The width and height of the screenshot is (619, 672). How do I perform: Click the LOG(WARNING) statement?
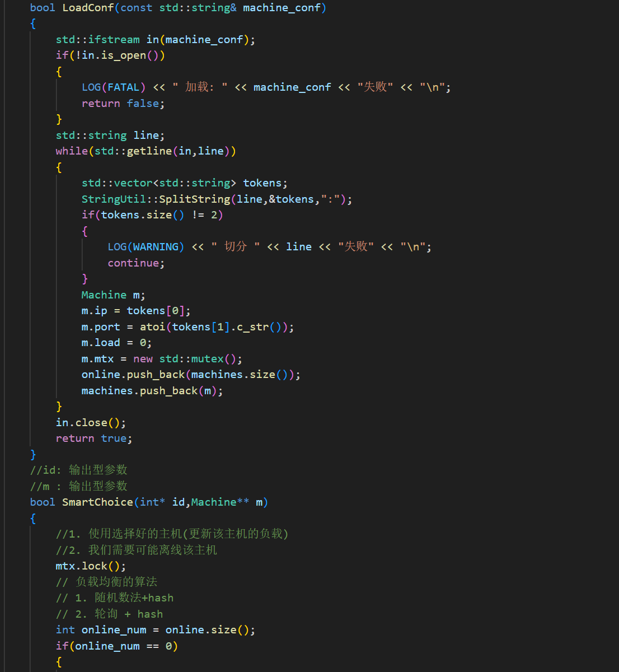click(269, 247)
